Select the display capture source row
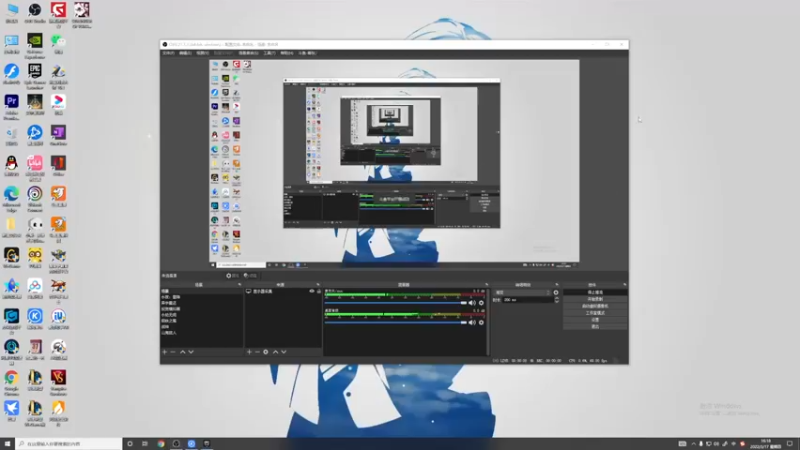The width and height of the screenshot is (800, 450). 283,291
